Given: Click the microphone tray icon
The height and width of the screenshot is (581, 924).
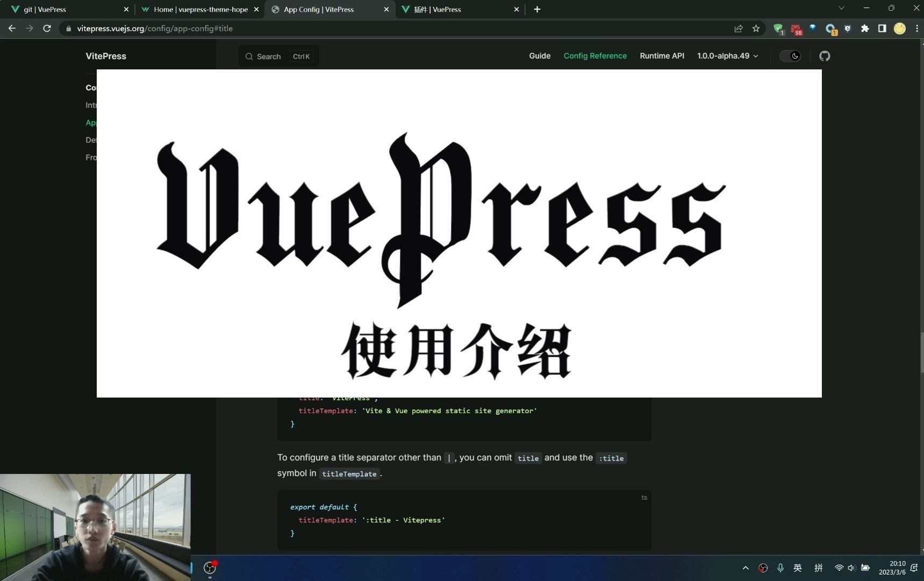Looking at the screenshot, I should pyautogui.click(x=780, y=568).
